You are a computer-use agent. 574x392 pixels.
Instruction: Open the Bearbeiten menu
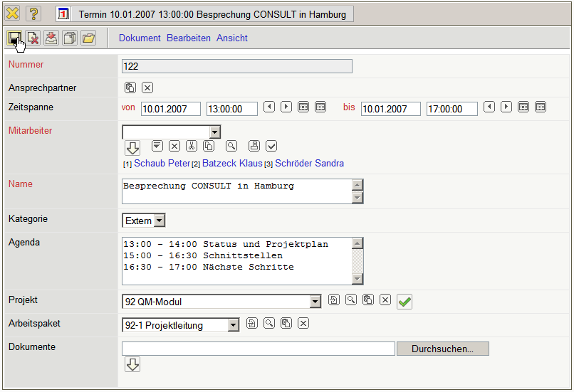coord(189,38)
